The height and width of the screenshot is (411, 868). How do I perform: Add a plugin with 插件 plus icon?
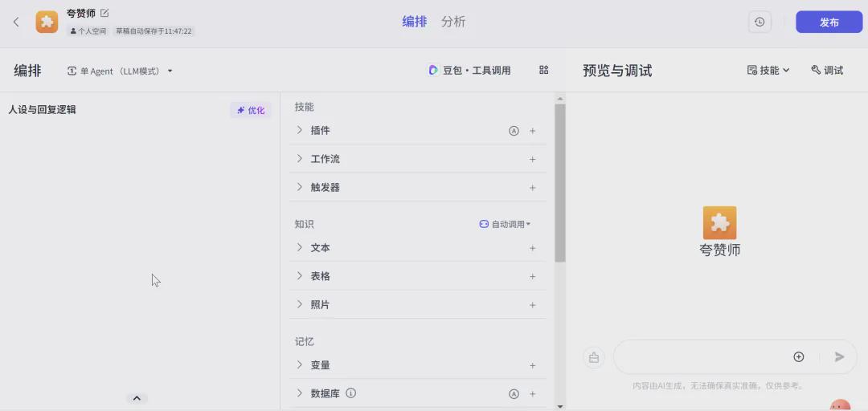coord(533,131)
